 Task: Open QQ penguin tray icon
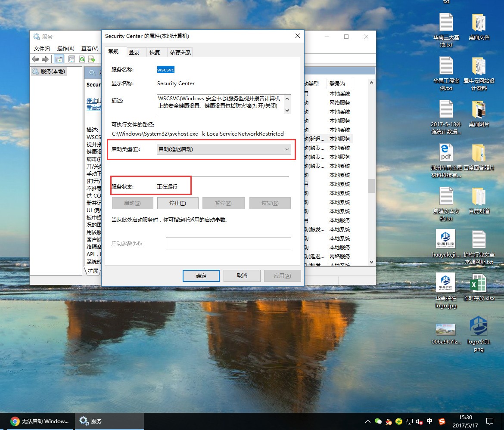tap(389, 421)
